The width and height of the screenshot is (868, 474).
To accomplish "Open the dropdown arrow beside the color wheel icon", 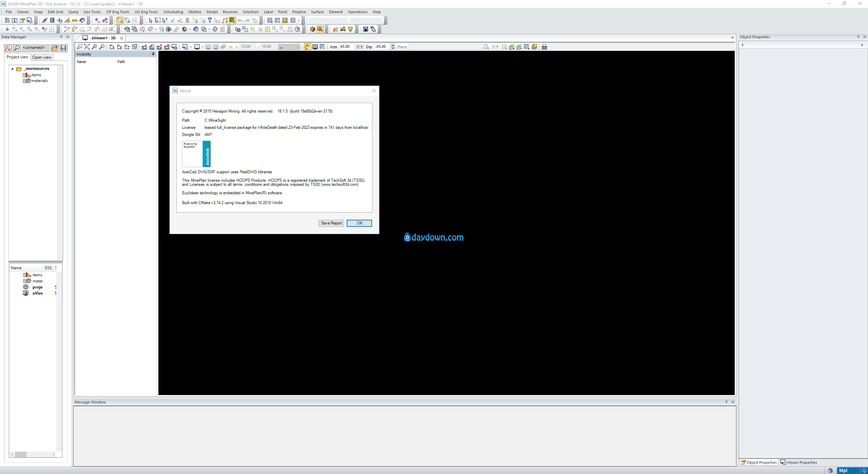I will [x=190, y=29].
